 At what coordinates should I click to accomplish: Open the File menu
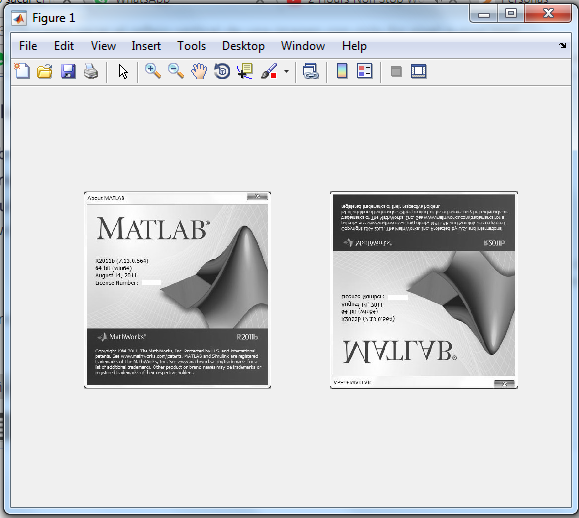(28, 46)
